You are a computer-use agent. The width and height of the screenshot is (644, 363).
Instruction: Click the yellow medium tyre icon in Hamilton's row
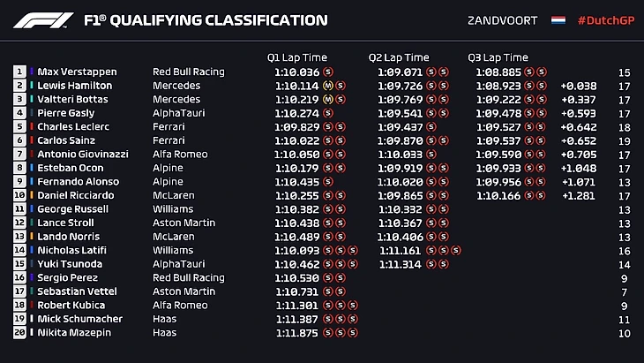point(328,86)
